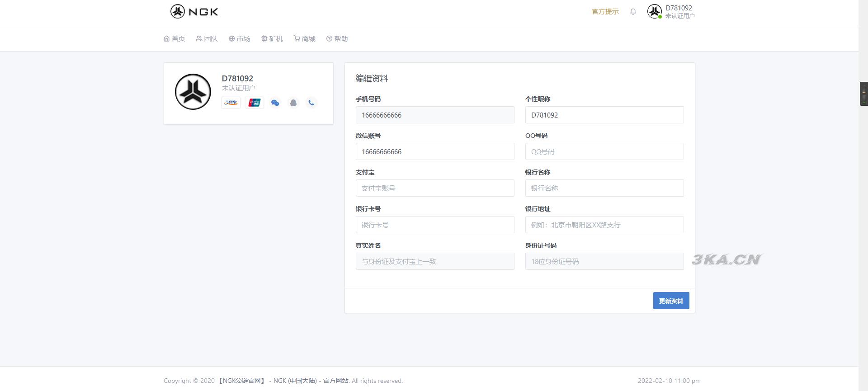Go to 首页 home page
This screenshot has width=868, height=391.
pos(175,39)
